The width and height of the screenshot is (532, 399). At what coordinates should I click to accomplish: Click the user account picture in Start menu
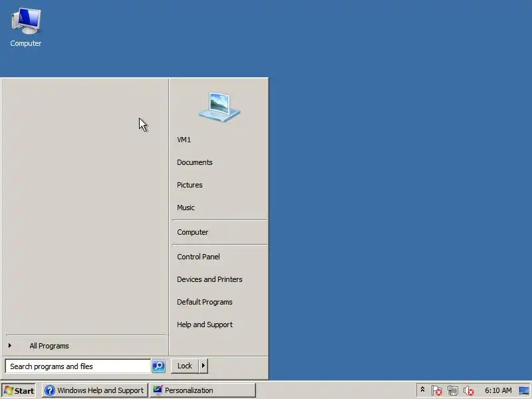click(219, 107)
